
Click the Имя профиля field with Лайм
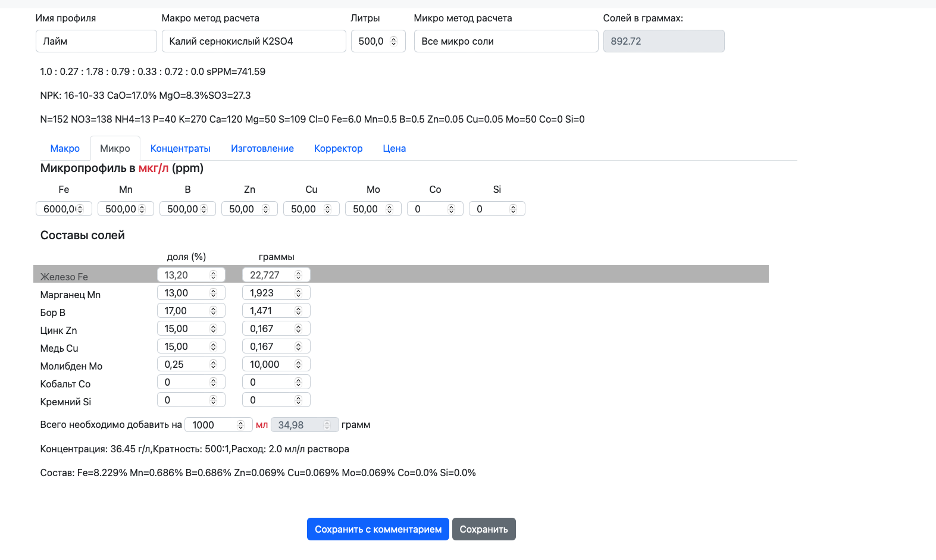[x=96, y=41]
